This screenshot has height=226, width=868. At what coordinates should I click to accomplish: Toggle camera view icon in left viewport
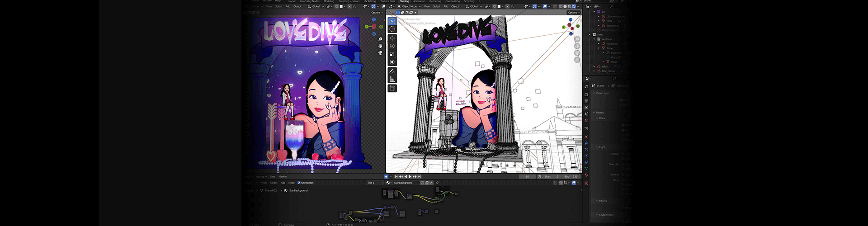(x=381, y=53)
